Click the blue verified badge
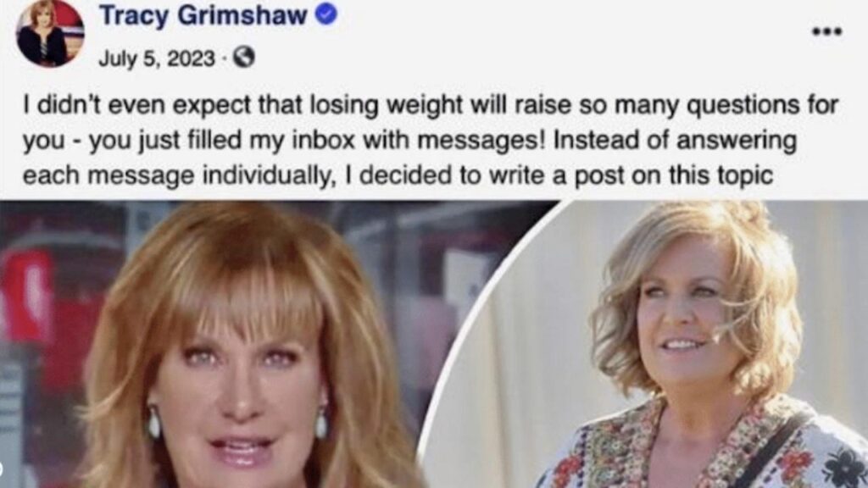The height and width of the screenshot is (488, 868). 326,15
